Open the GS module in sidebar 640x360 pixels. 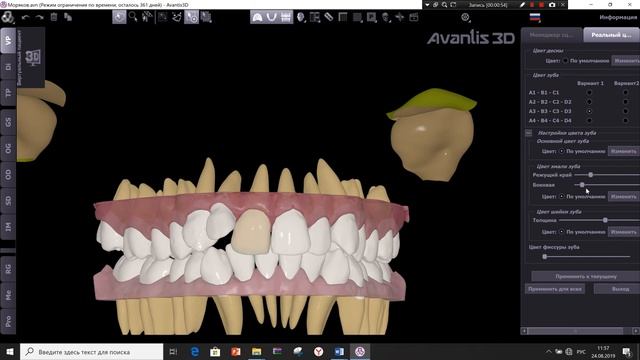tap(8, 122)
